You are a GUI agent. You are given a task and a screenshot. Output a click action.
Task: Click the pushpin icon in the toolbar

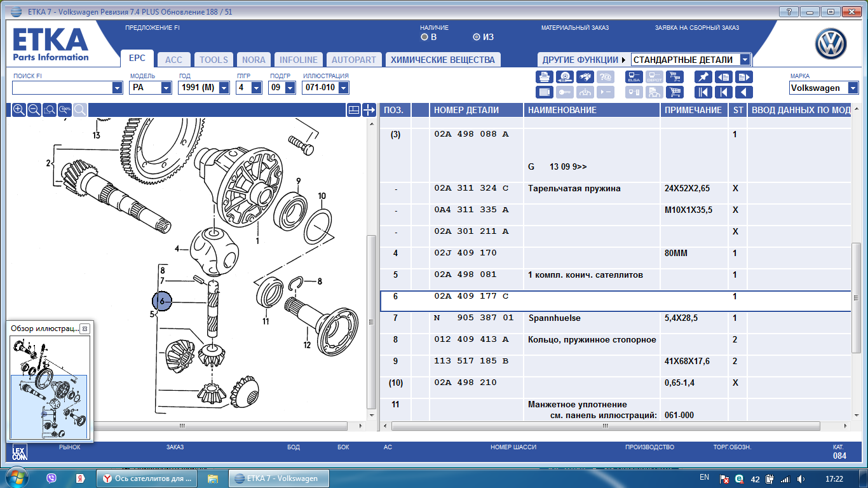tap(703, 77)
